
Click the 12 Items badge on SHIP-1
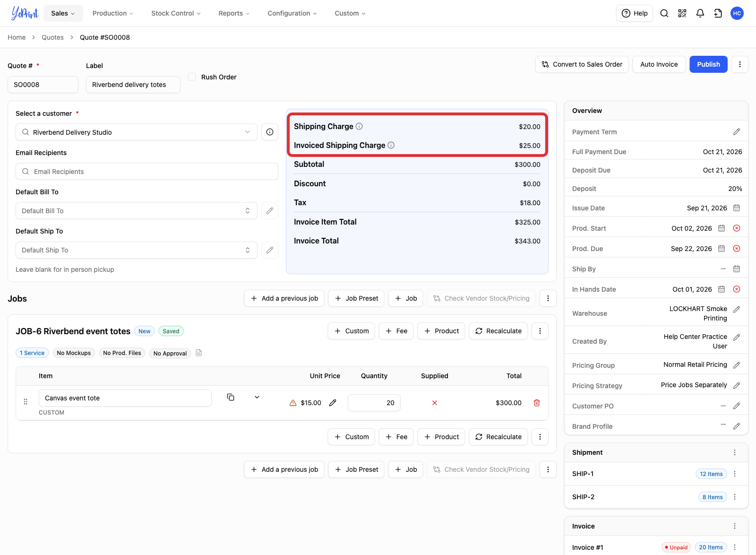click(711, 474)
